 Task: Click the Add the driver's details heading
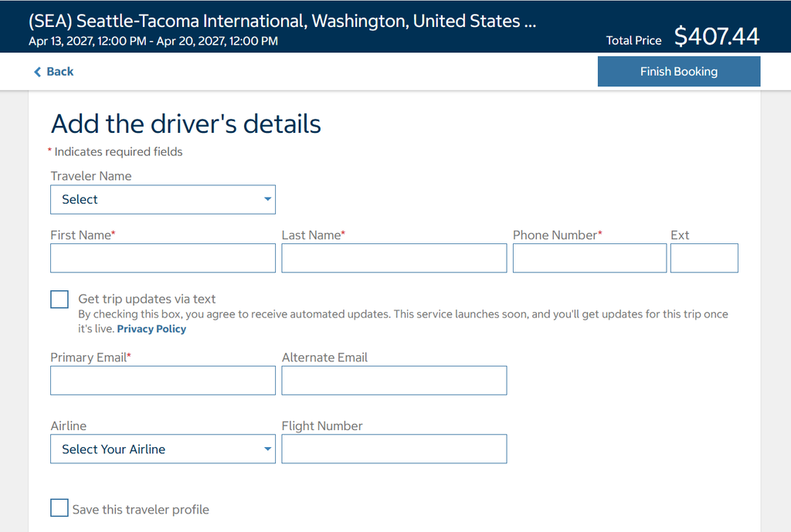(x=185, y=124)
